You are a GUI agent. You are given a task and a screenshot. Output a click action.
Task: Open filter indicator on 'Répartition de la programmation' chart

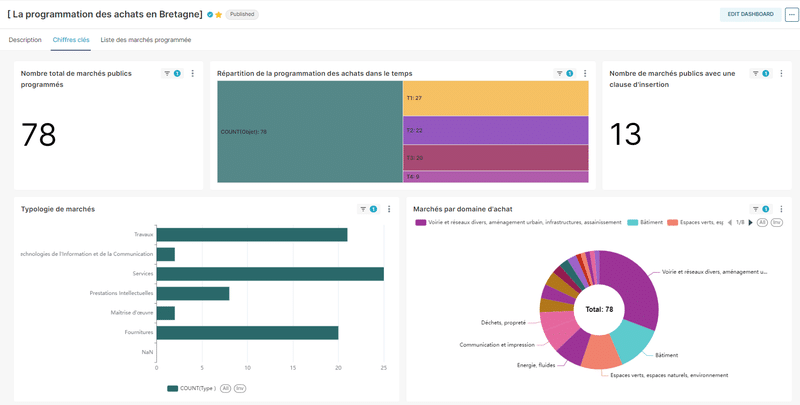pos(565,73)
